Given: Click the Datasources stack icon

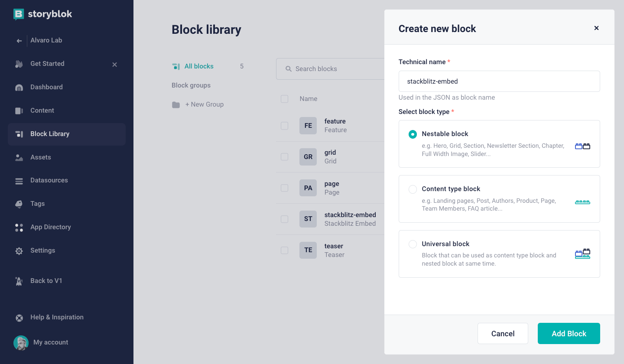Looking at the screenshot, I should tap(19, 181).
